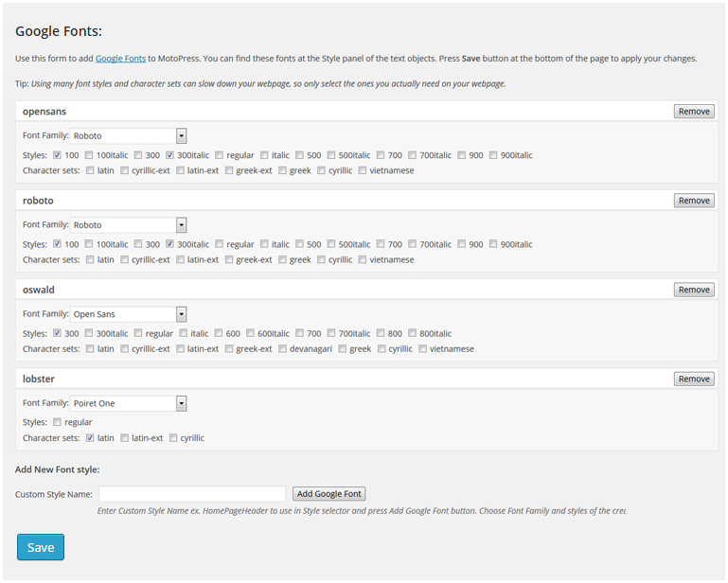Focus the Custom Style Name text field
The width and height of the screenshot is (728, 583).
[192, 494]
